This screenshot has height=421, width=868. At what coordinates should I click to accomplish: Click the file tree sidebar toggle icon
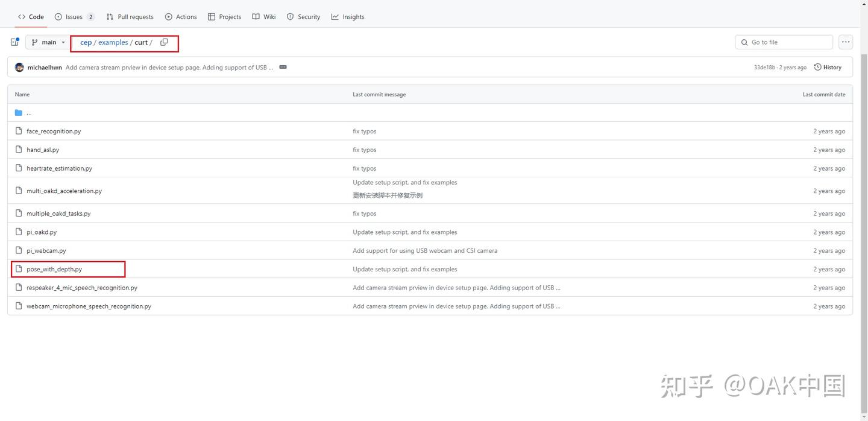[x=14, y=42]
